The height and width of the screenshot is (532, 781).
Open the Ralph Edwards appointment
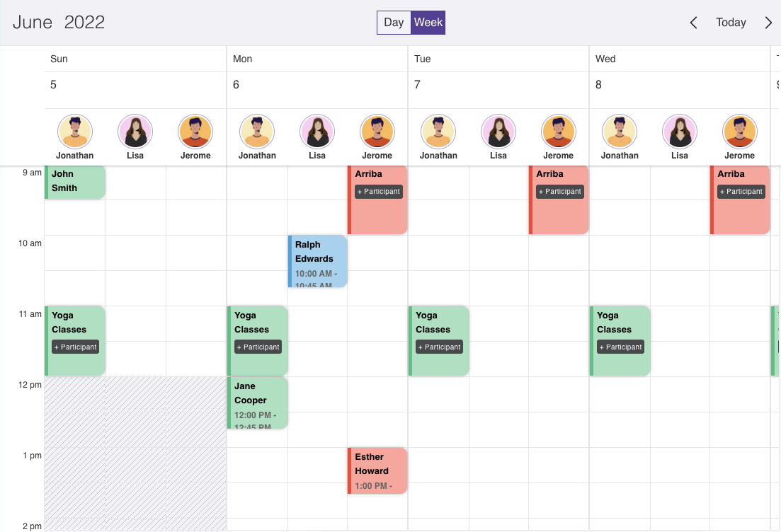[x=317, y=262]
